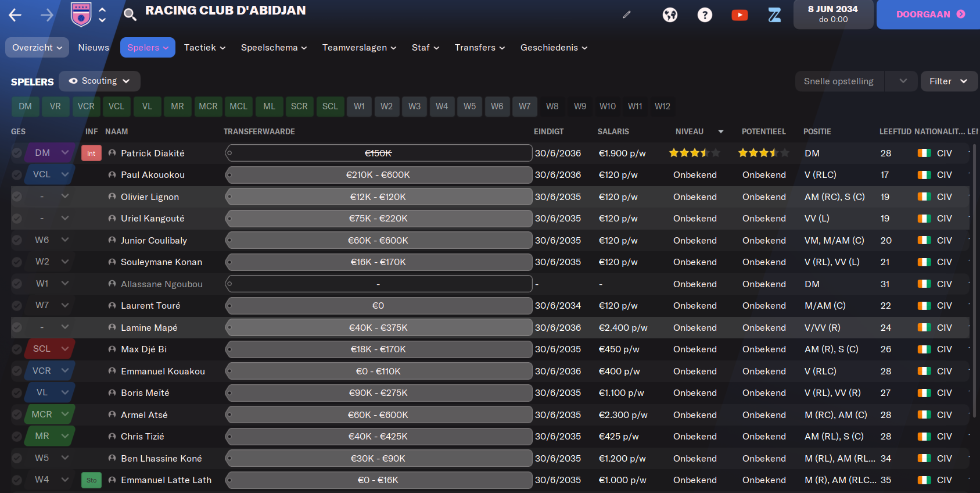The image size is (980, 493).
Task: Click the person icon beside Uriel Kangouté
Action: 112,219
